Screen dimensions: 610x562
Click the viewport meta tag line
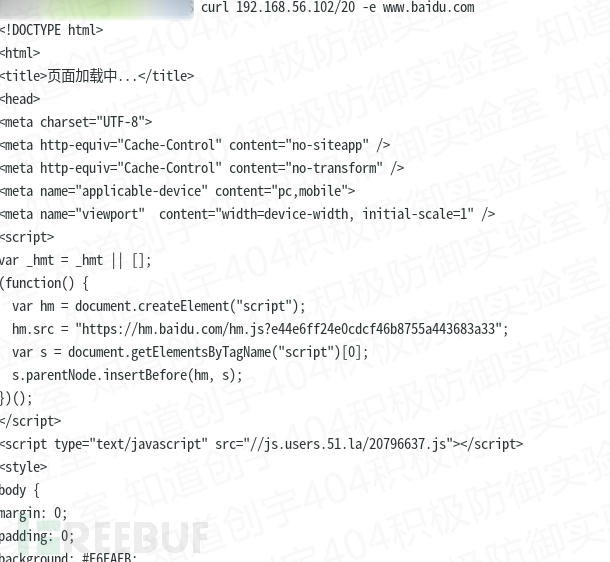[x=247, y=214]
